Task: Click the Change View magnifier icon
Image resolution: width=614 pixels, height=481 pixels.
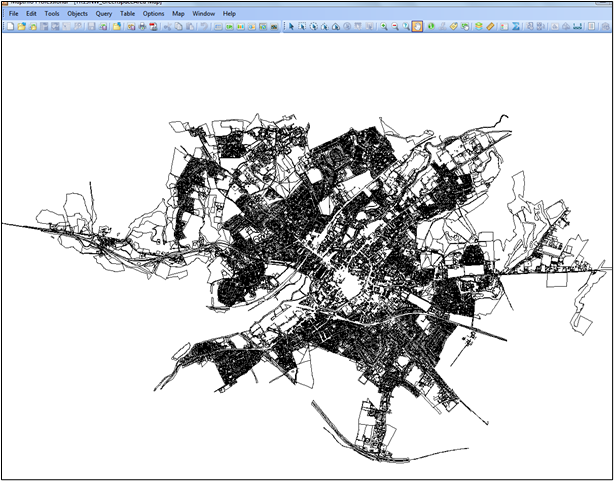Action: coord(406,27)
